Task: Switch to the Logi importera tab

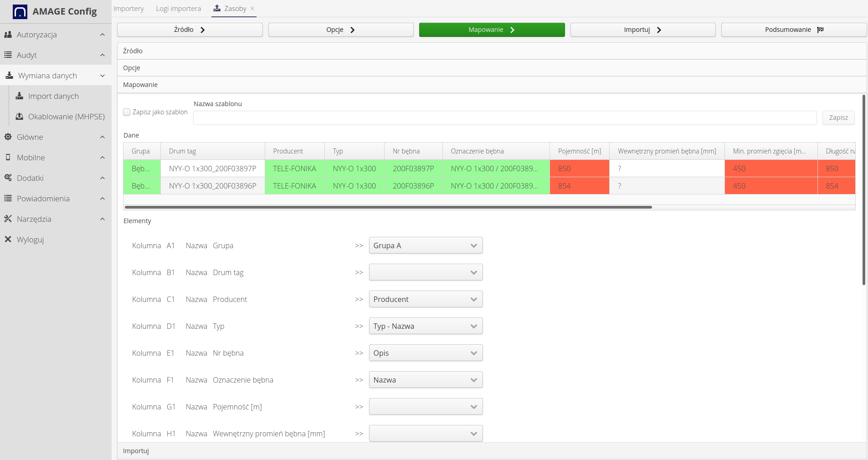Action: click(178, 9)
